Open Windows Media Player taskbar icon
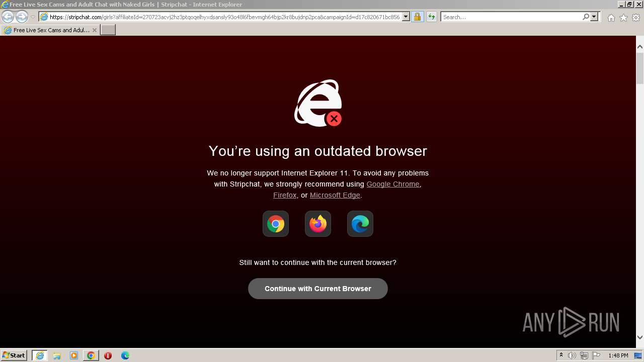 pos(74,355)
